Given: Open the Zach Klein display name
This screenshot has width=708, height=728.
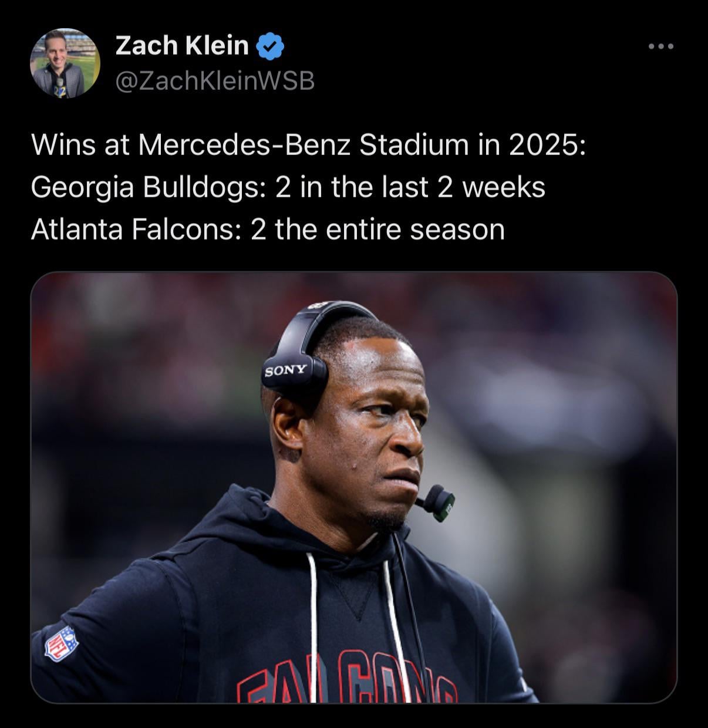Looking at the screenshot, I should coord(182,46).
